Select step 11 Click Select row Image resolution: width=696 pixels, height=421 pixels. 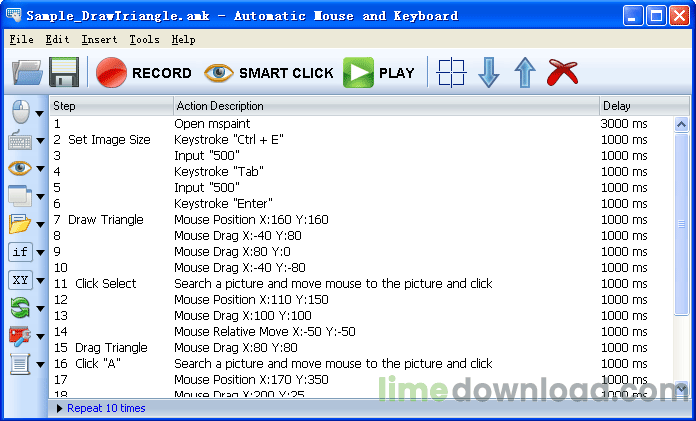(x=361, y=283)
